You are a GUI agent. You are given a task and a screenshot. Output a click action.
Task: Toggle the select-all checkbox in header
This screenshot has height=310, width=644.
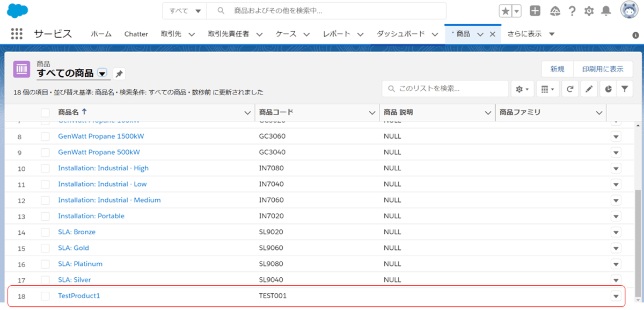46,113
